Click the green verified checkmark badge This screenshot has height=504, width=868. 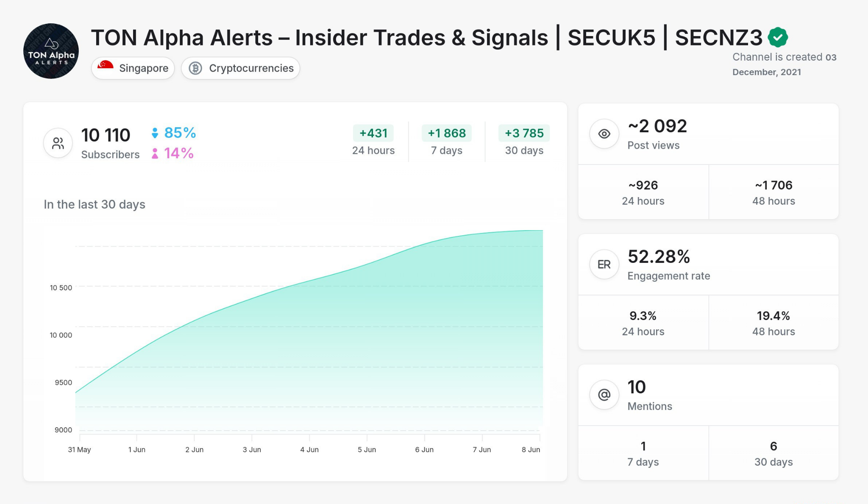click(778, 37)
